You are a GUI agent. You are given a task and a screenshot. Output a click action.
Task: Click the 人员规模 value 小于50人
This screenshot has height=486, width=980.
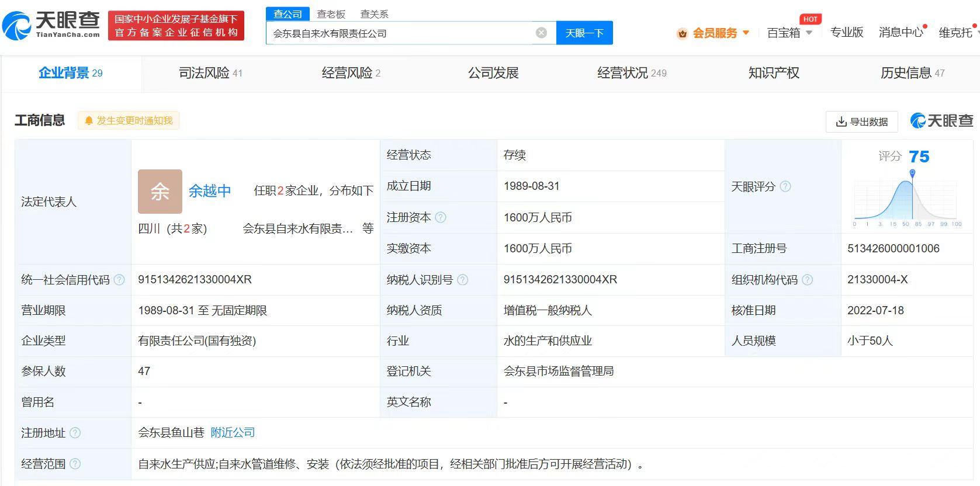coord(870,341)
